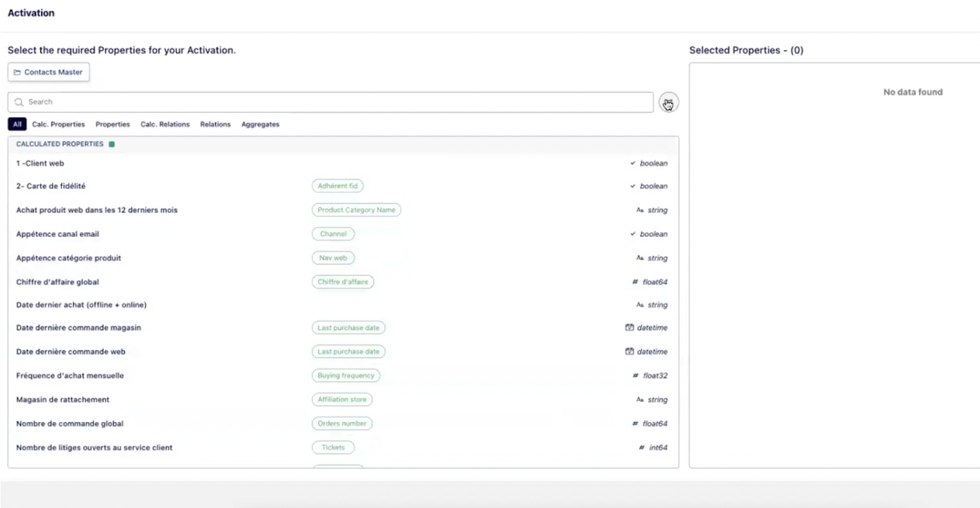Click string type icon on Magasin de rattachement row
The width and height of the screenshot is (980, 508).
640,399
